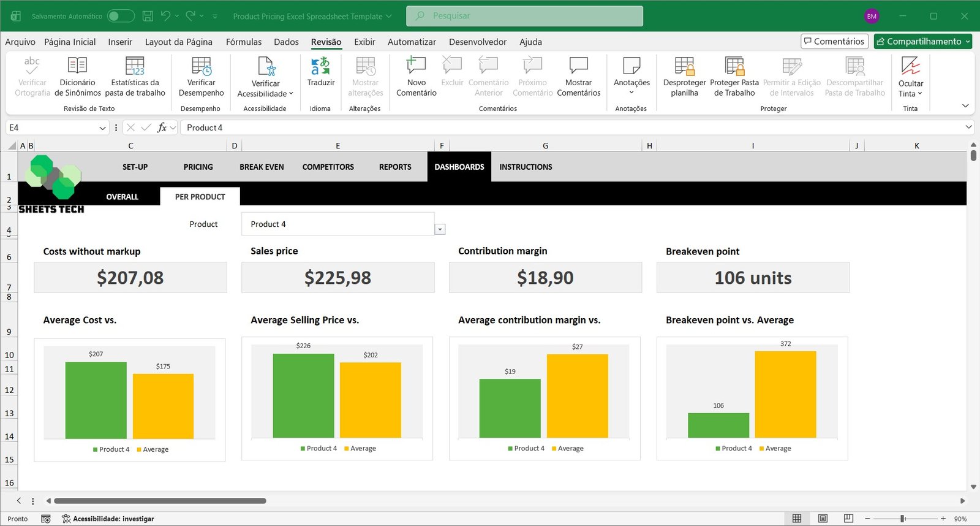This screenshot has width=980, height=526.
Task: Open the BREAK EVEN navigation link
Action: (x=262, y=167)
